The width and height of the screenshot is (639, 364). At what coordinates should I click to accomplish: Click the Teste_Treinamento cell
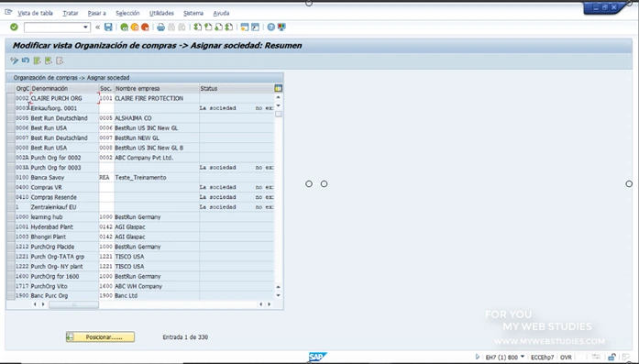[x=157, y=177]
